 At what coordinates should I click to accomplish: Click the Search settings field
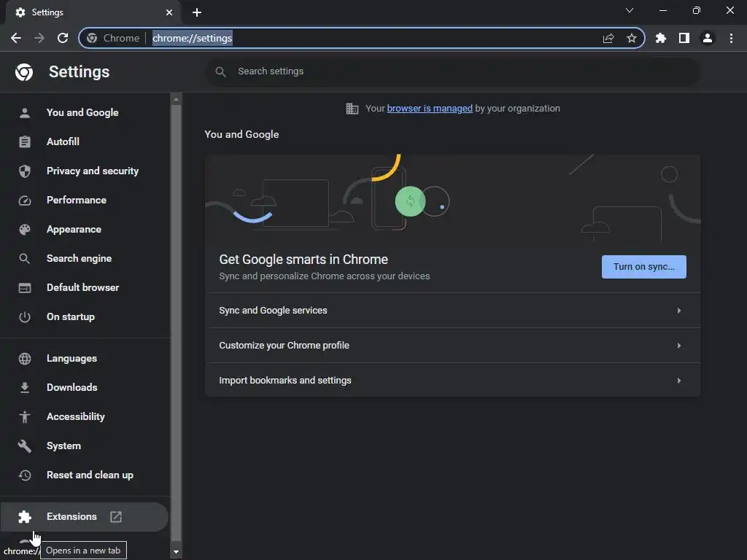pos(452,71)
